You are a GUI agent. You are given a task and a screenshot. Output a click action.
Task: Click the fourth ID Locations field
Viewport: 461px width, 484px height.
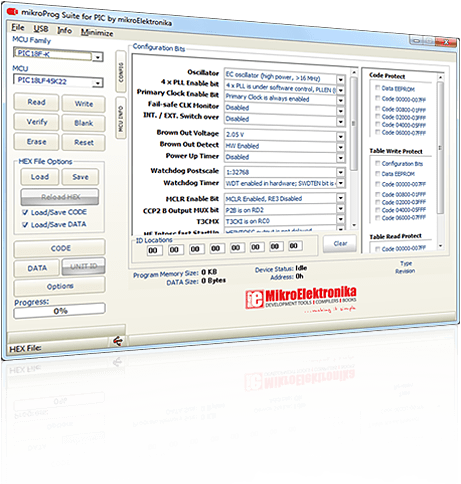[x=216, y=248]
